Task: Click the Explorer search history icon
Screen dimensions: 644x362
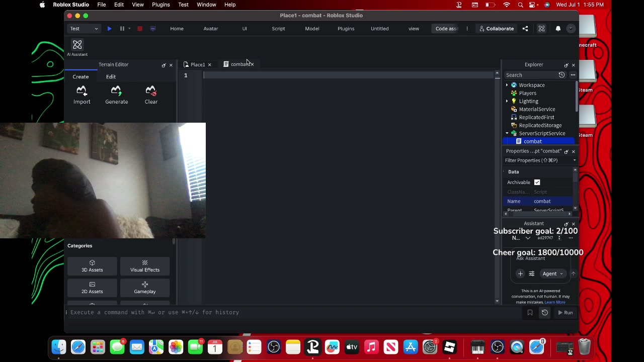Action: click(561, 75)
